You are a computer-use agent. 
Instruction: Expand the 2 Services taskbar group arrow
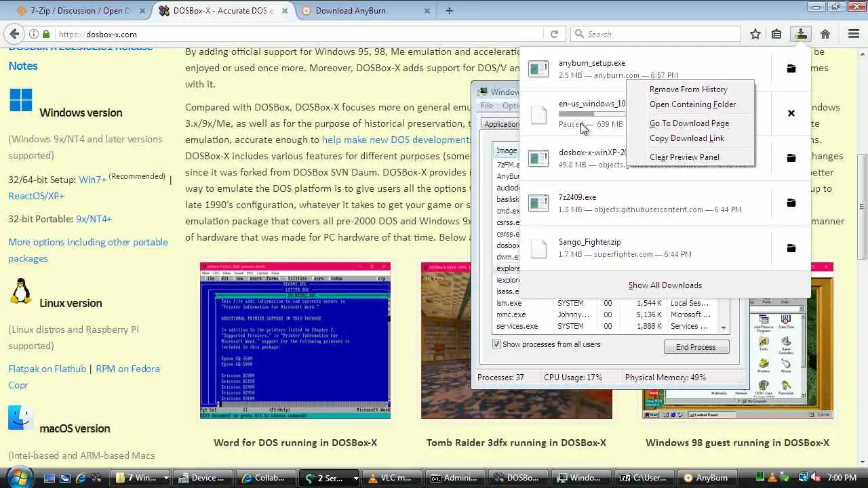pos(355,478)
